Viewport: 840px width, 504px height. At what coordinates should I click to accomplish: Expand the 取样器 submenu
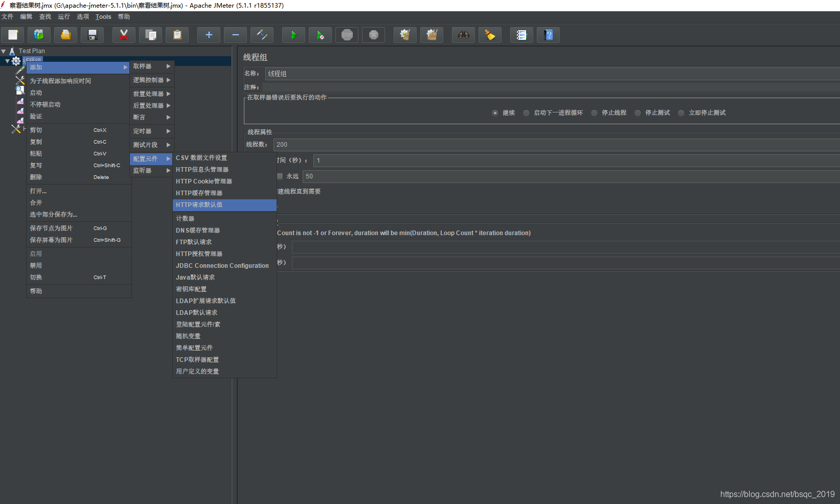click(152, 66)
